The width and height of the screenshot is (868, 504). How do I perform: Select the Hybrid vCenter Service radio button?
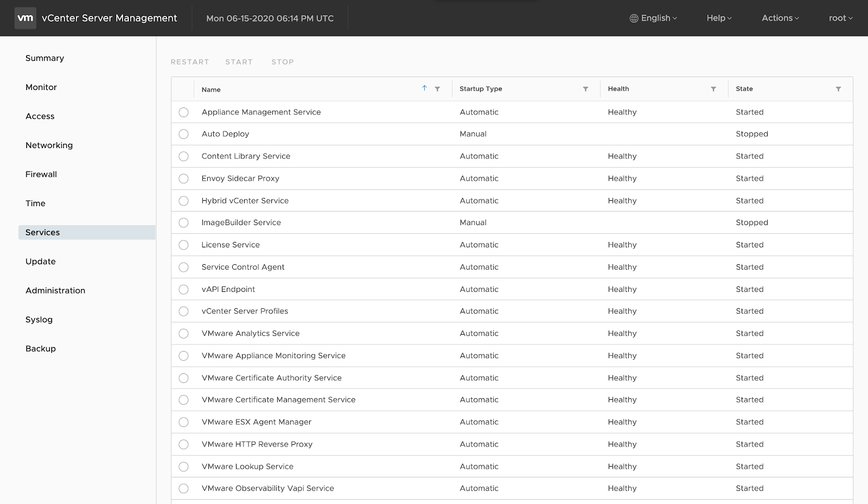pos(183,201)
